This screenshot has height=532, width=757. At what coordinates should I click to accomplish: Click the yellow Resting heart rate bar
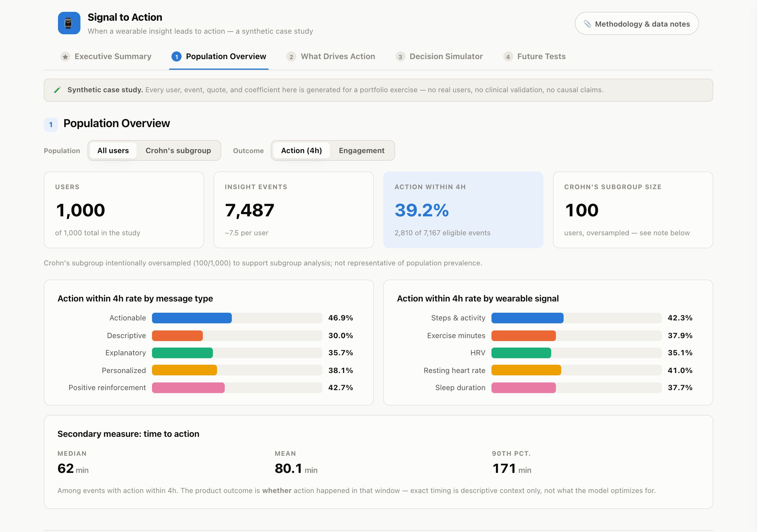[x=526, y=371]
